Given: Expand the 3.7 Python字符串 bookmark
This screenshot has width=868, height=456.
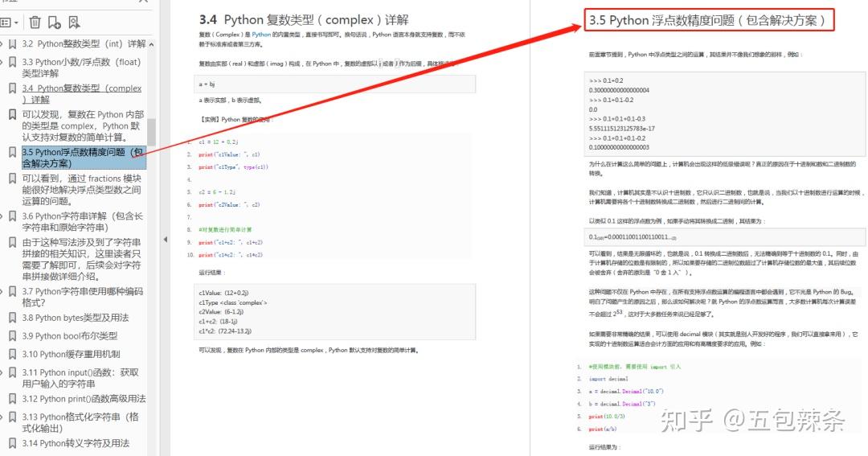Looking at the screenshot, I should tap(2, 292).
